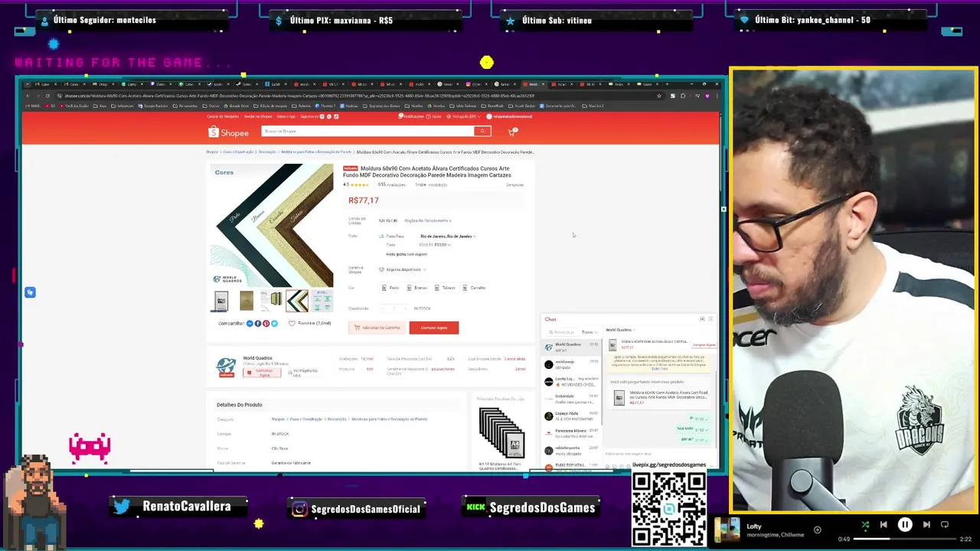Focus the chat message input box

[658, 454]
